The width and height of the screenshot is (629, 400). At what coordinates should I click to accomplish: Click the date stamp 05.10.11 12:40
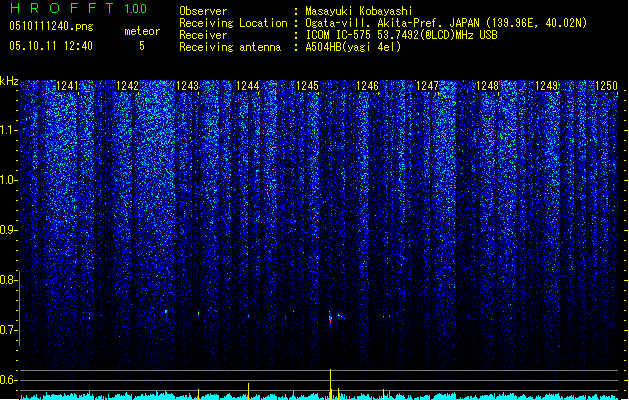tap(51, 46)
